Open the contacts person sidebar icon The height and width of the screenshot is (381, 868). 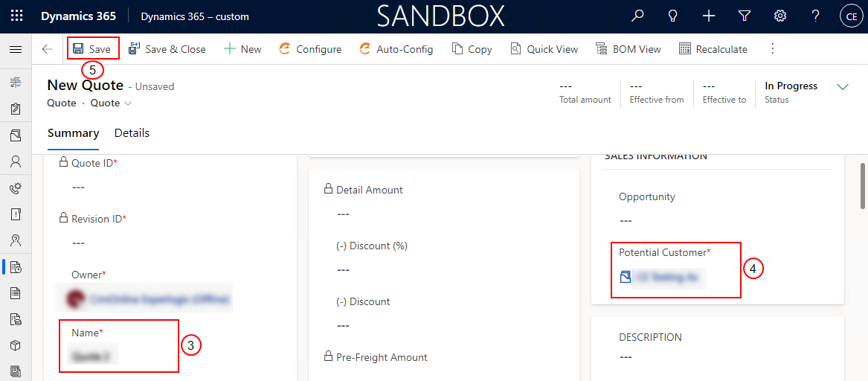click(x=16, y=161)
